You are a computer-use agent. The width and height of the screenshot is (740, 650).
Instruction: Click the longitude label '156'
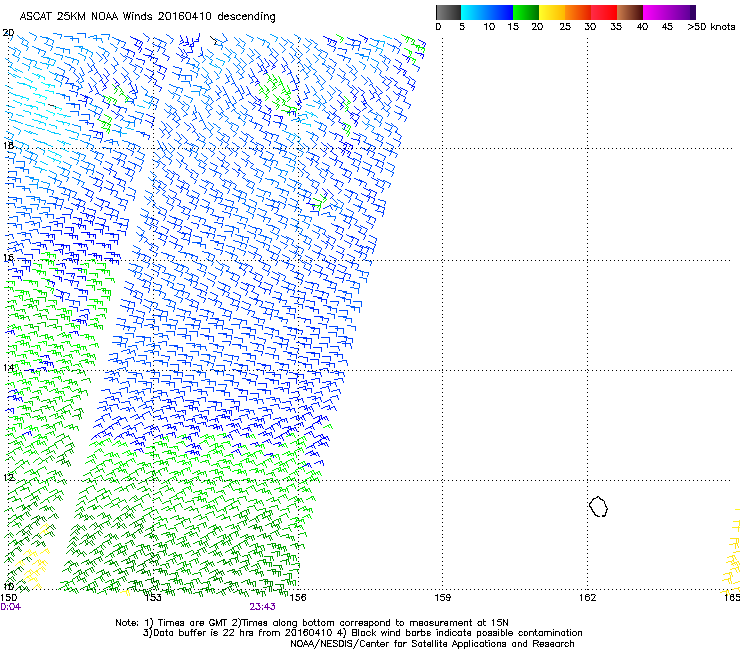click(298, 598)
